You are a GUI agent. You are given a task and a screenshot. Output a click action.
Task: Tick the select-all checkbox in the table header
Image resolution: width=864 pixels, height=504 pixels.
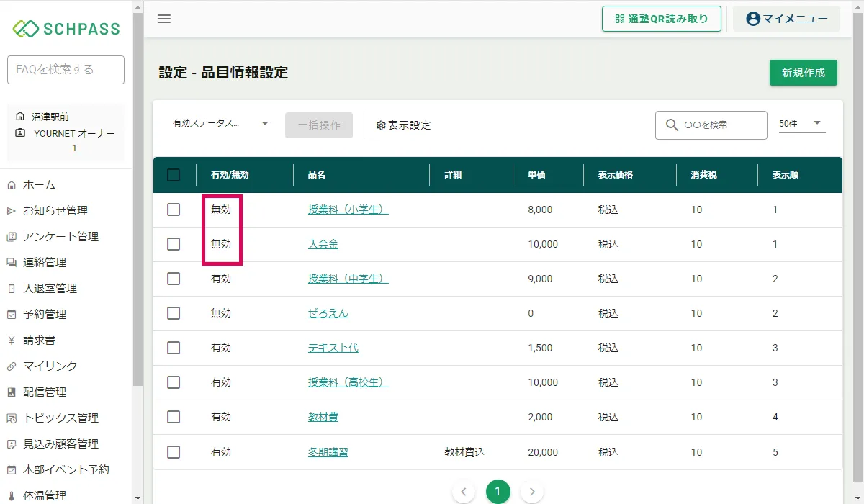tap(174, 175)
